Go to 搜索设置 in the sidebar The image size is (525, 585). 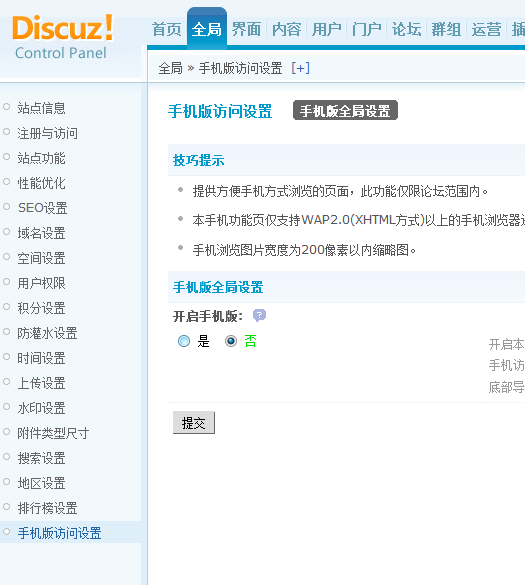[x=41, y=458]
